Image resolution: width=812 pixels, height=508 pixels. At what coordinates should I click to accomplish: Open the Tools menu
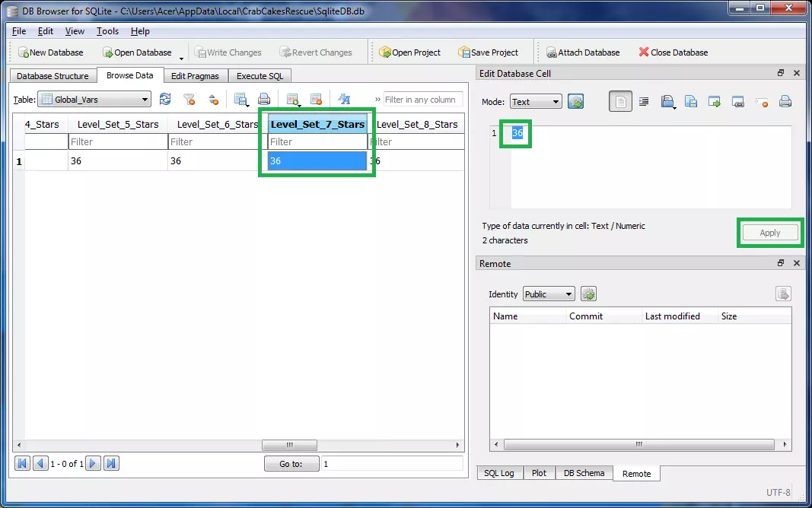107,31
